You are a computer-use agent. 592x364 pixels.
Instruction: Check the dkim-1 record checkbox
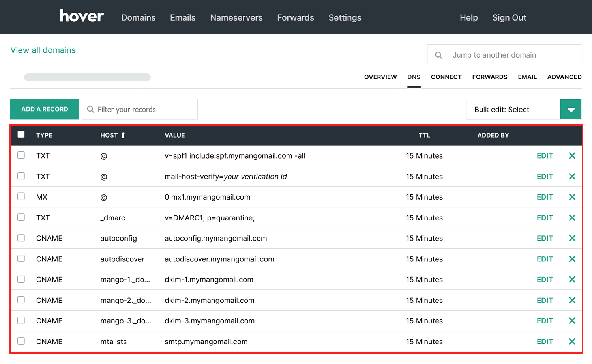[x=21, y=279]
